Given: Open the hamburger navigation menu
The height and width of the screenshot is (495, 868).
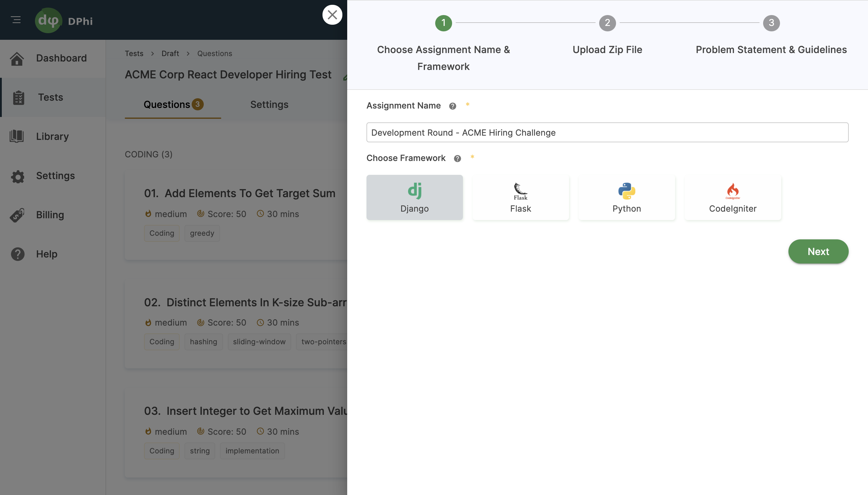Looking at the screenshot, I should click(16, 19).
